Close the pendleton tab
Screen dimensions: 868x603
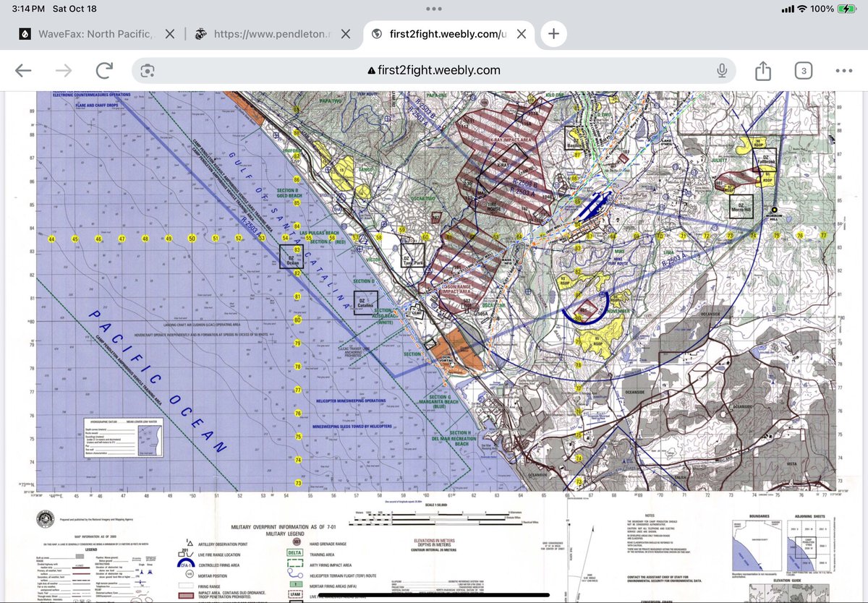pyautogui.click(x=346, y=33)
